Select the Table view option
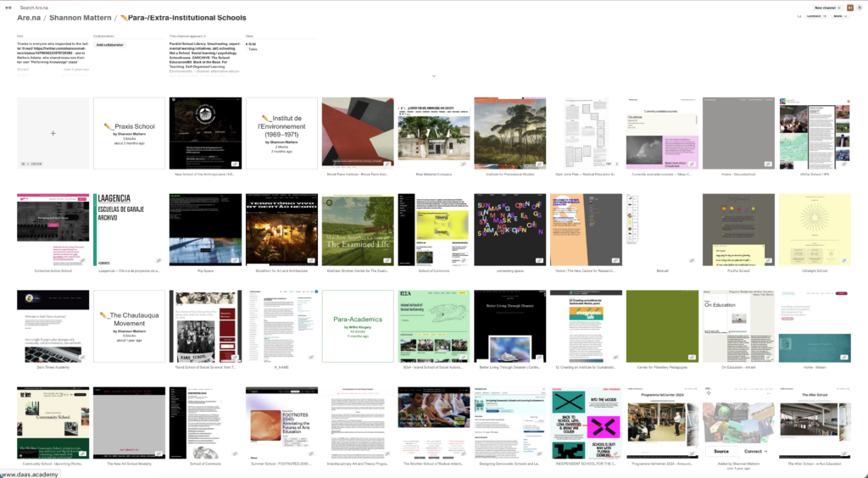 click(253, 49)
